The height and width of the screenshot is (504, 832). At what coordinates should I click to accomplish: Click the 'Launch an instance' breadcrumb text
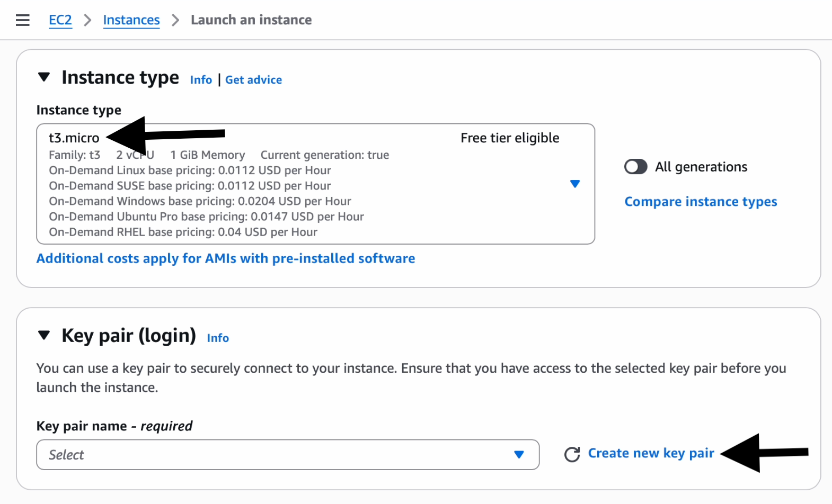tap(251, 20)
